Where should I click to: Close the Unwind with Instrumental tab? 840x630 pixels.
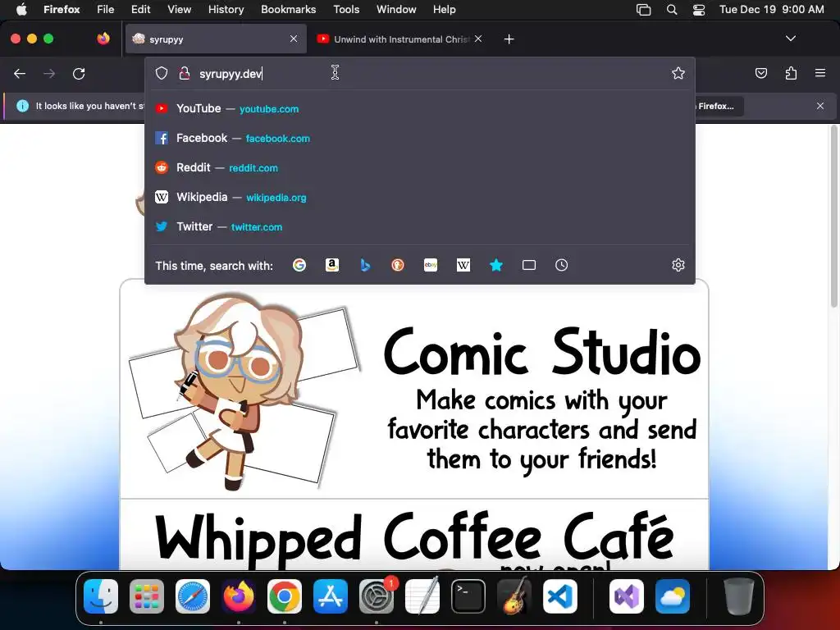pyautogui.click(x=478, y=39)
